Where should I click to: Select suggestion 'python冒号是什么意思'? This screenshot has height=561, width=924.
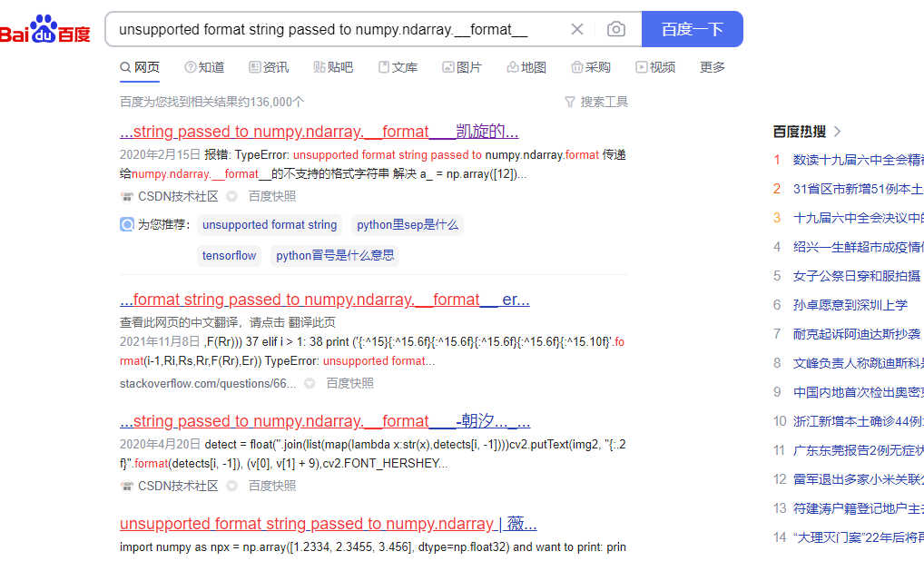click(x=335, y=255)
